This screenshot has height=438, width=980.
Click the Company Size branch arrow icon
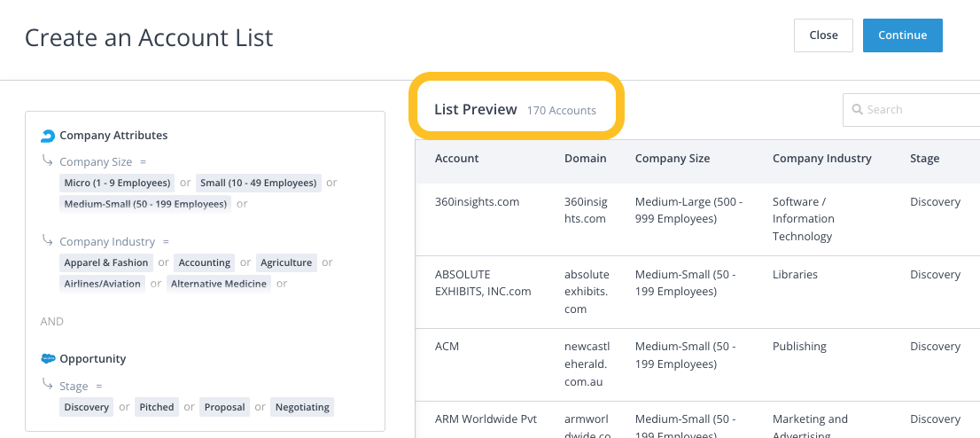tap(48, 160)
